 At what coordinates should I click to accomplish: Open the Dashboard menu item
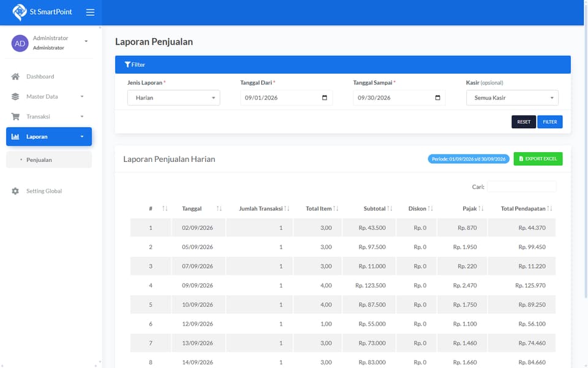click(x=49, y=77)
